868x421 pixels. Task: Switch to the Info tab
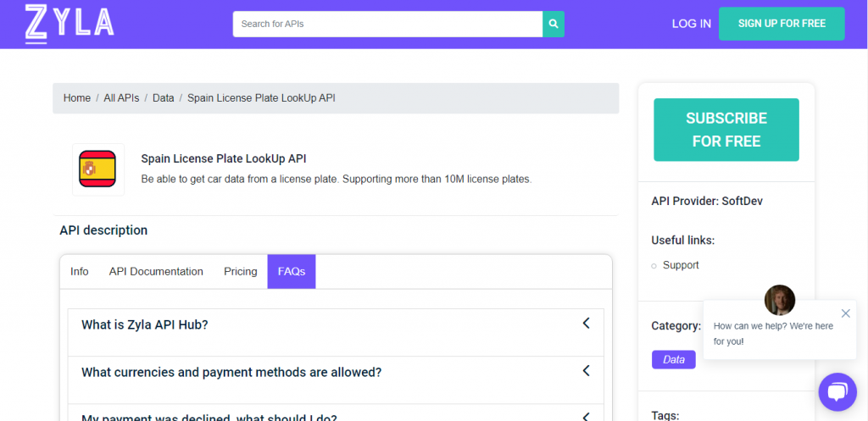coord(79,272)
